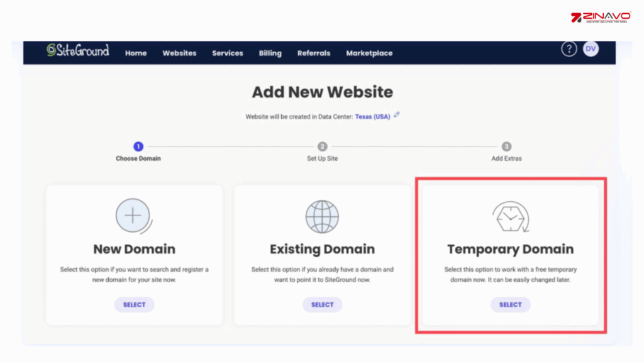This screenshot has height=362, width=644.
Task: Navigate to Billing
Action: pyautogui.click(x=270, y=53)
